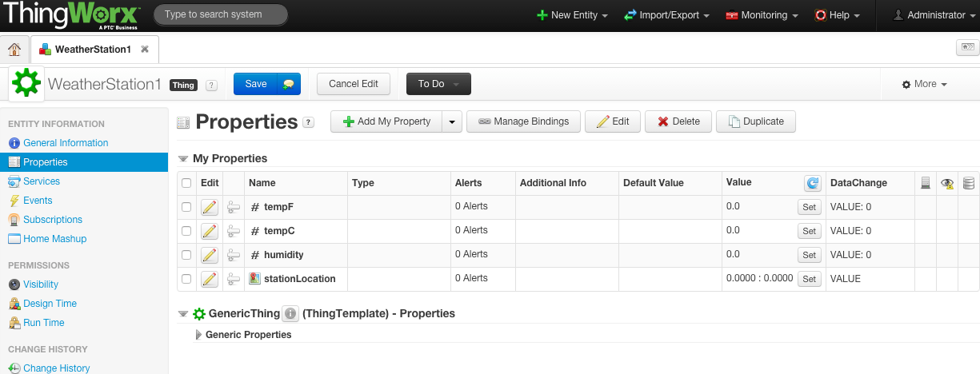The height and width of the screenshot is (374, 980).
Task: Check the tempF row checkbox
Action: pyautogui.click(x=186, y=207)
